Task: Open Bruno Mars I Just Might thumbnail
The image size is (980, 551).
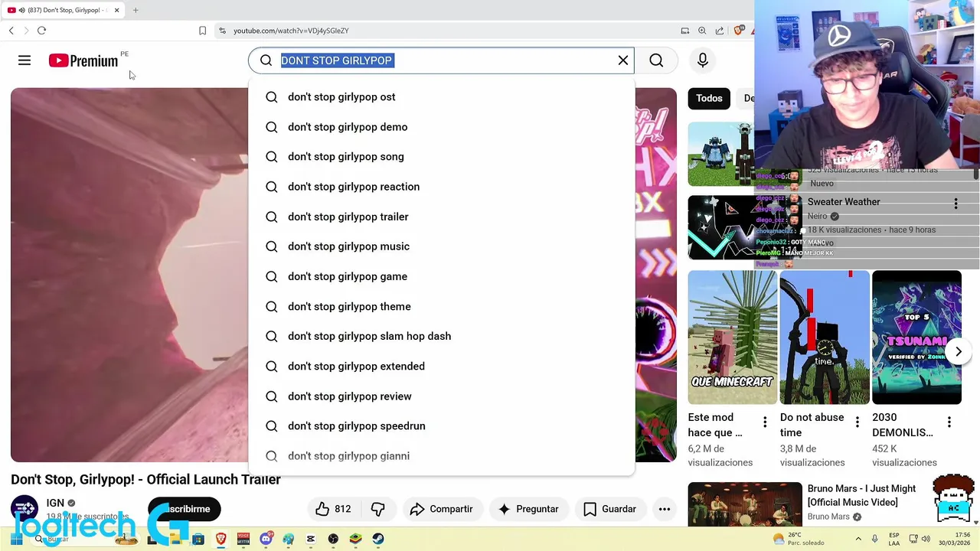Action: coord(745,504)
